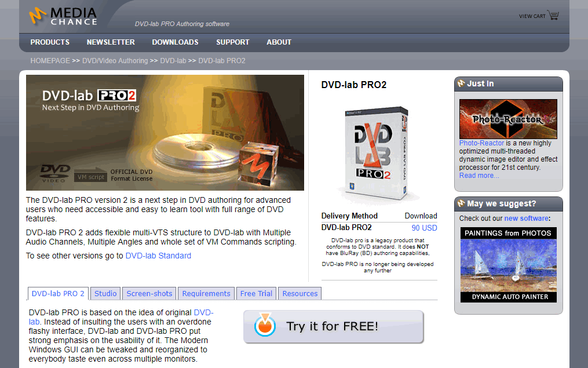The image size is (588, 368).
Task: Open the Screen-shots tab
Action: [149, 293]
